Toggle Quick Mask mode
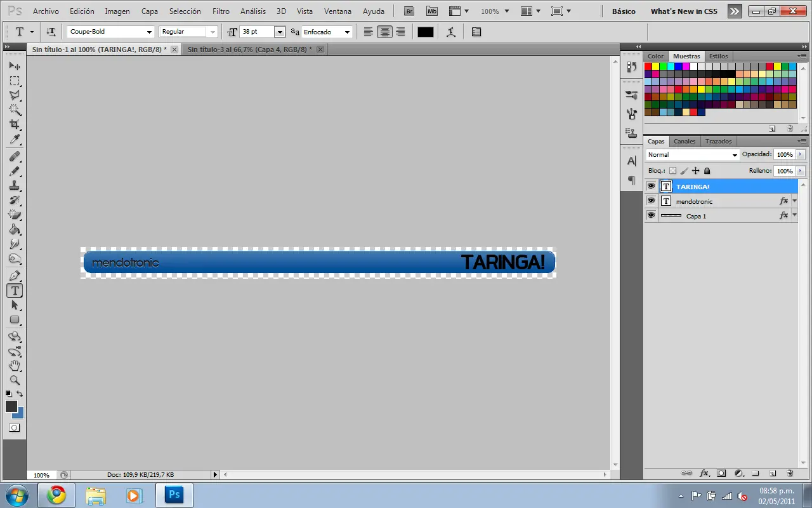812x508 pixels. click(14, 428)
